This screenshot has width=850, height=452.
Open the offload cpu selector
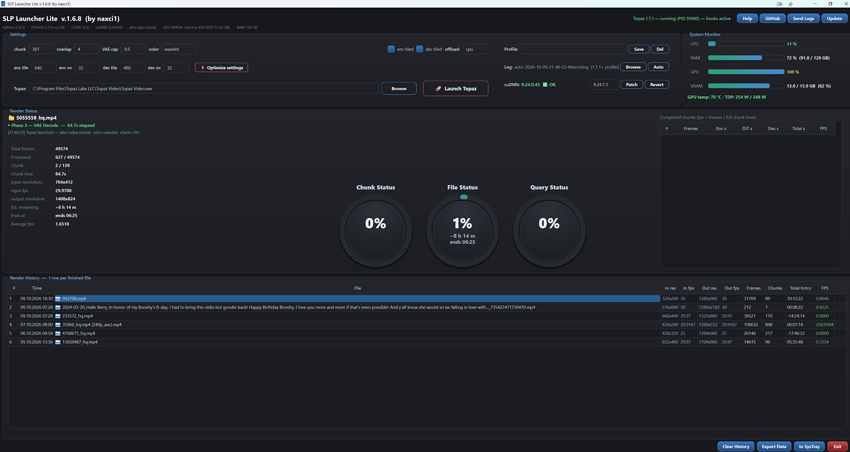tap(476, 49)
